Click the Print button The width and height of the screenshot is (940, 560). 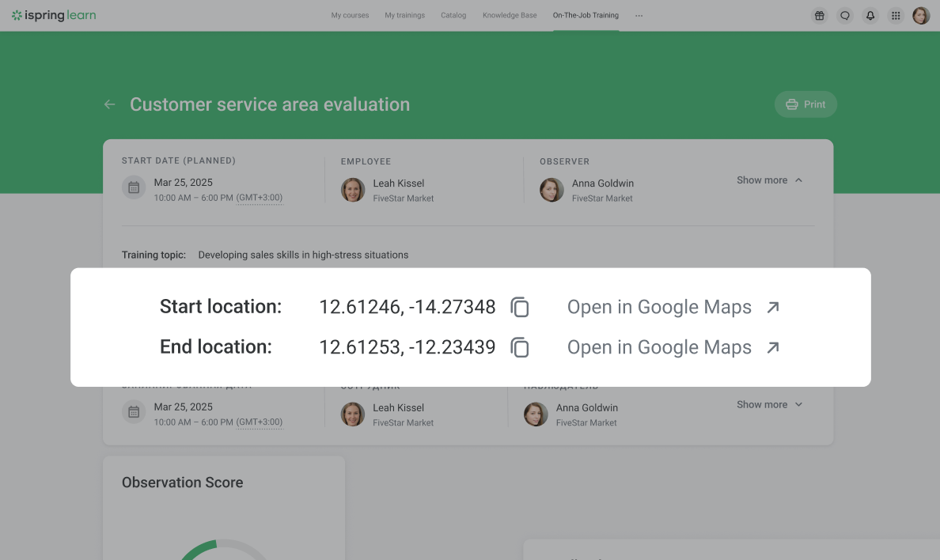coord(805,104)
